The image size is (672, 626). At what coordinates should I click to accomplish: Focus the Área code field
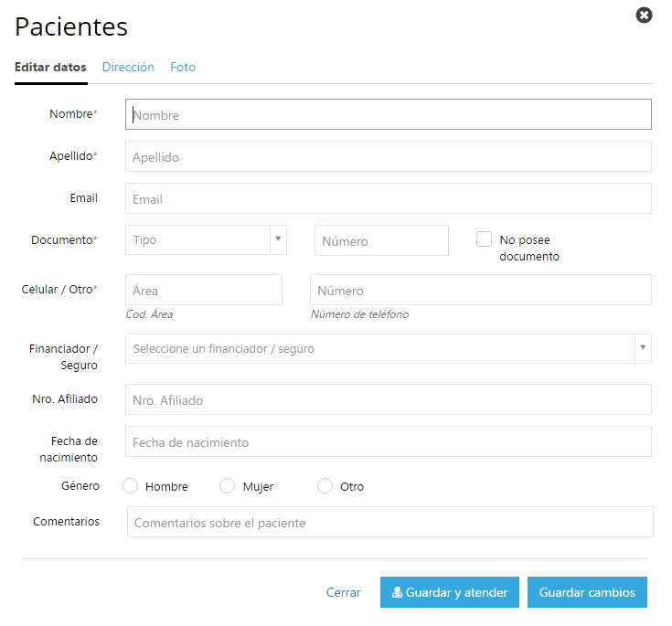pyautogui.click(x=204, y=290)
